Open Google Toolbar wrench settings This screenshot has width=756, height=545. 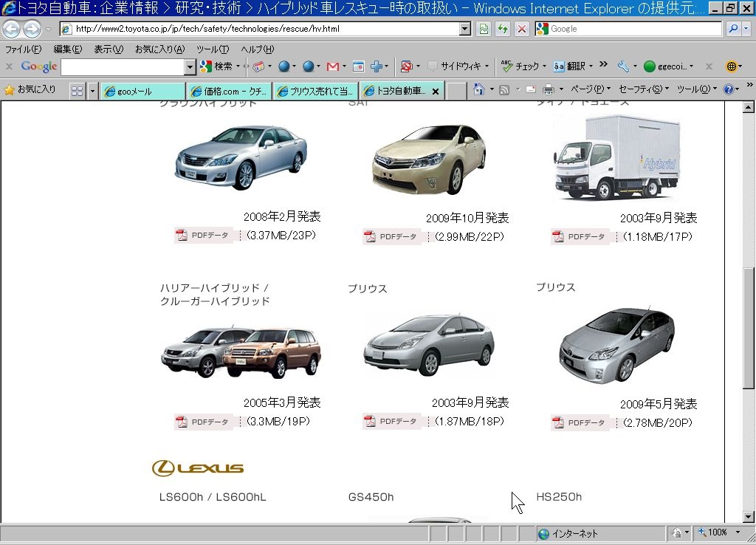click(623, 66)
